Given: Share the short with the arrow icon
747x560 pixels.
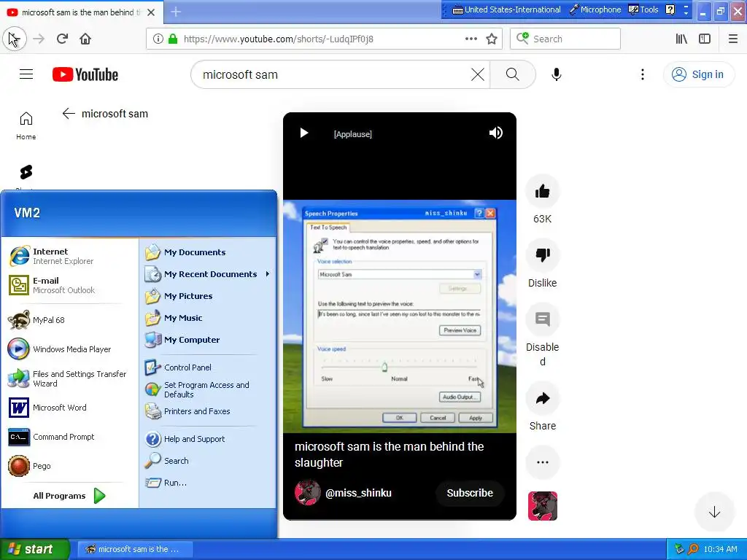Looking at the screenshot, I should tap(542, 399).
